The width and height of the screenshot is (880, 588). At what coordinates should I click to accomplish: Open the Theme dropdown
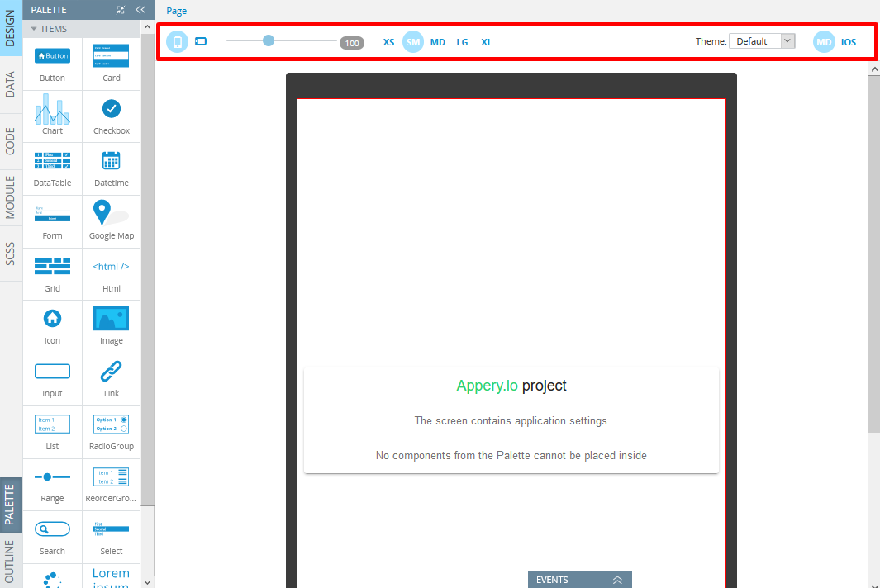(x=762, y=41)
